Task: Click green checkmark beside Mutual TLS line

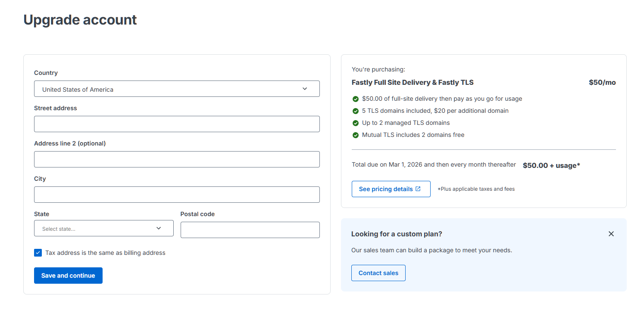Action: [356, 135]
